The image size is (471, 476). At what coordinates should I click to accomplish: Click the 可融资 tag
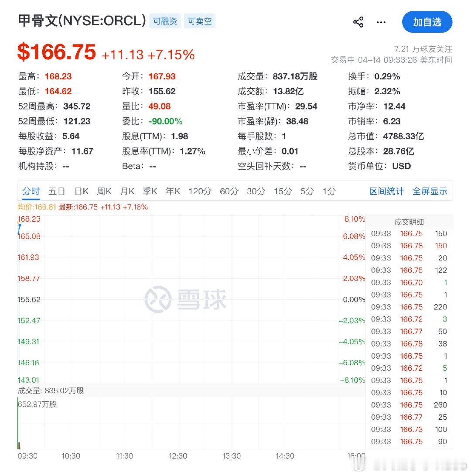[165, 21]
